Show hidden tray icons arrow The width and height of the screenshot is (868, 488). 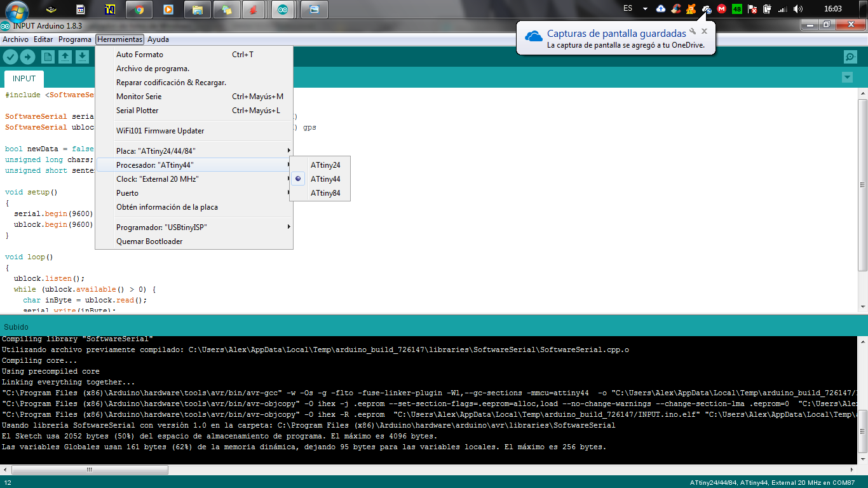(x=645, y=9)
